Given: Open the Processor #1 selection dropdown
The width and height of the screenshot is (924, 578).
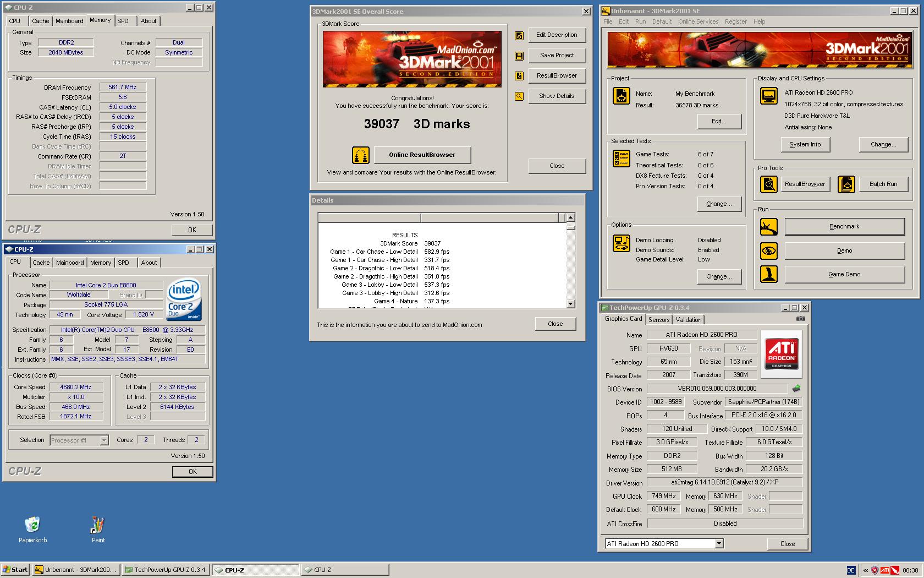Looking at the screenshot, I should click(x=104, y=440).
